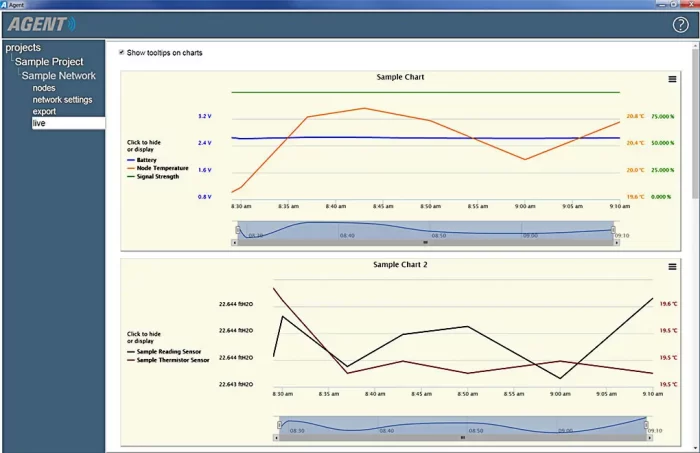The image size is (700, 453).
Task: Toggle Sample Thermistor Sensor series
Action: pos(172,360)
